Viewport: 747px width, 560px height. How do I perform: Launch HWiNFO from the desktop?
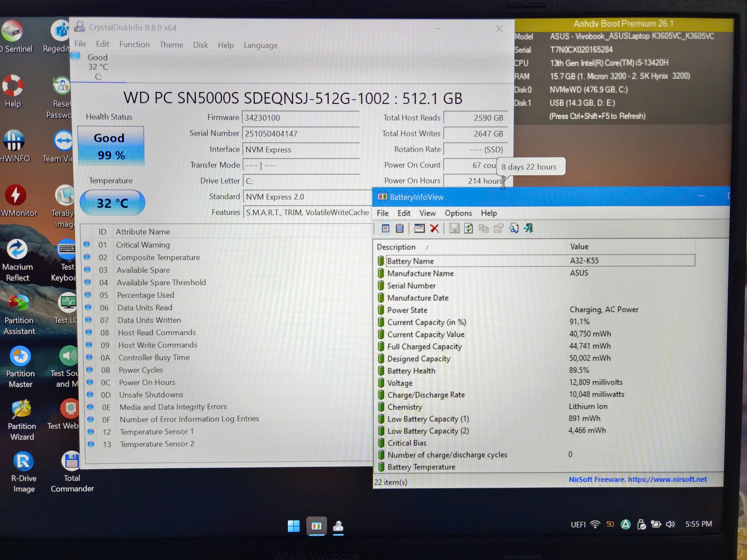pos(14,146)
